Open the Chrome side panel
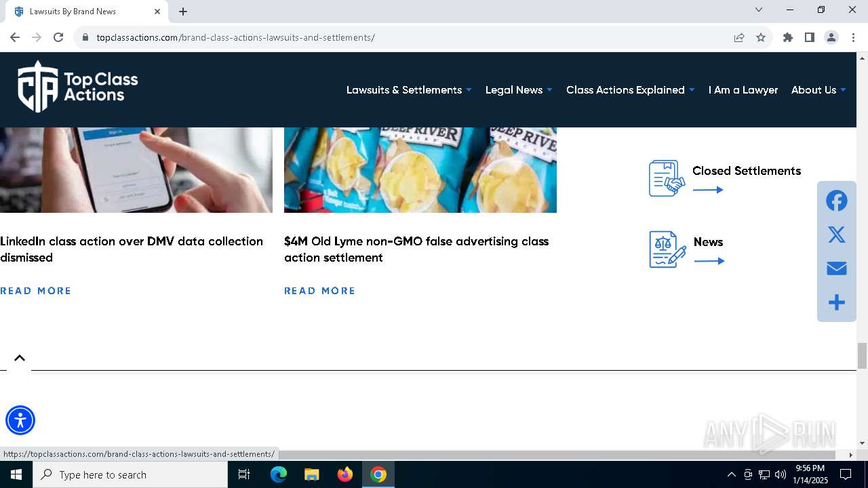868x488 pixels. click(810, 37)
